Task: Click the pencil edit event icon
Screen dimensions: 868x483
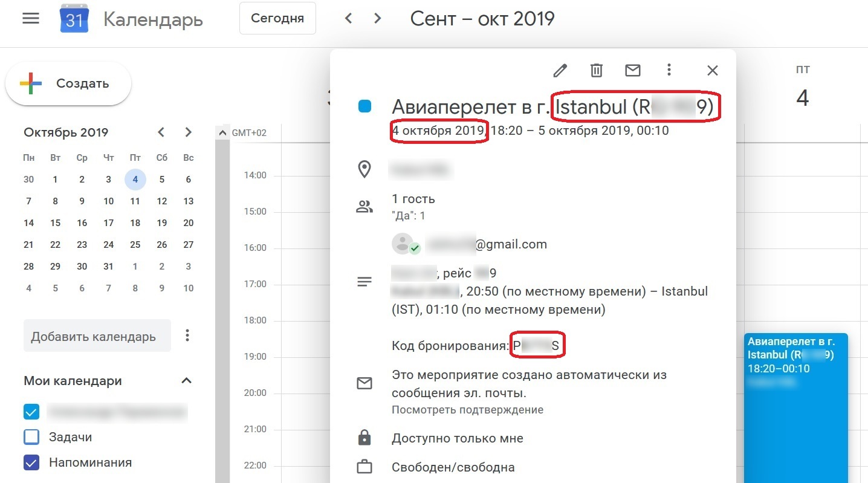Action: click(x=560, y=71)
